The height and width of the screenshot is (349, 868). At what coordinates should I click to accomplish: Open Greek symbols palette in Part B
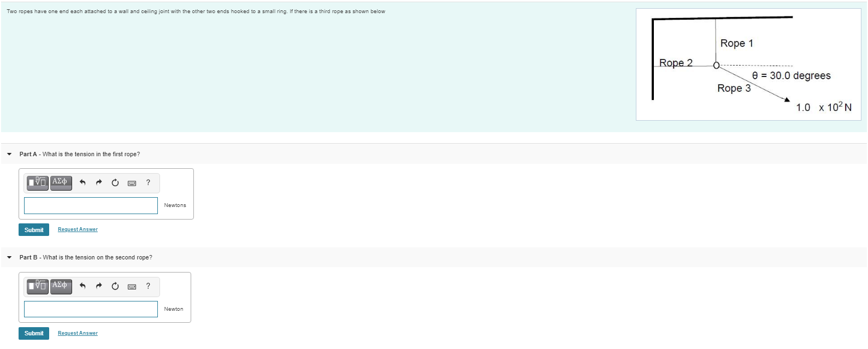point(61,286)
